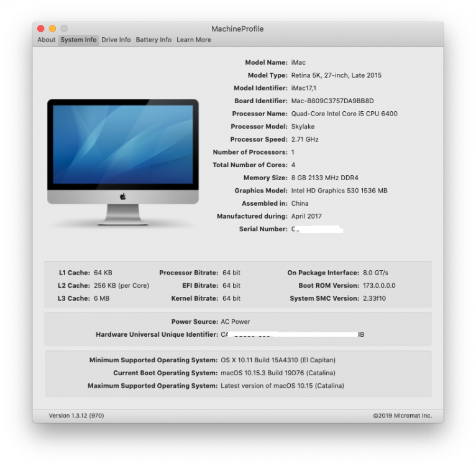This screenshot has height=466, width=476.
Task: Select Intel HD Graphics 530 1536 MB
Action: [x=339, y=191]
